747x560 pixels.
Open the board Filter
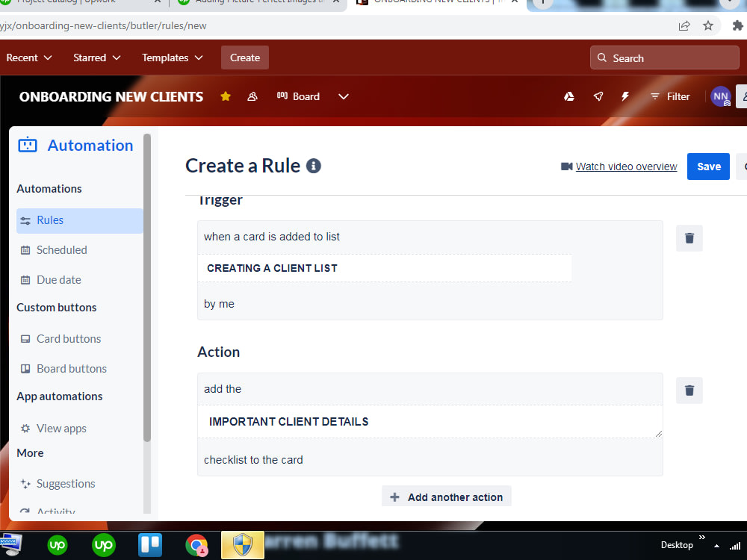[x=670, y=96]
